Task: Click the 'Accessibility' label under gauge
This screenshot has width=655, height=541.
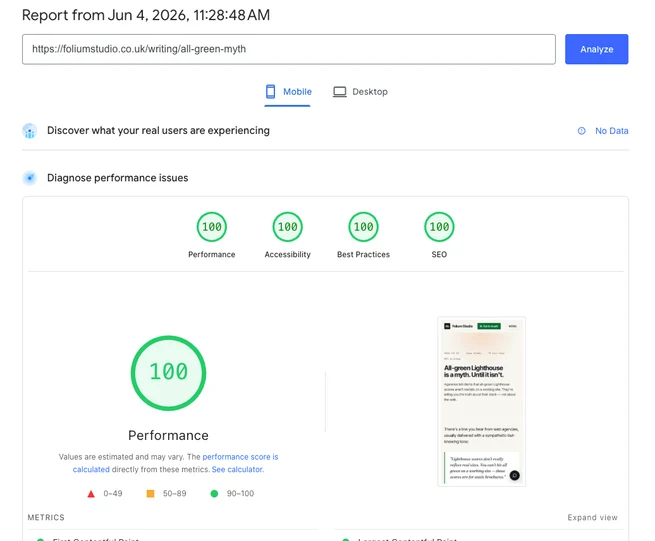Action: click(x=287, y=254)
